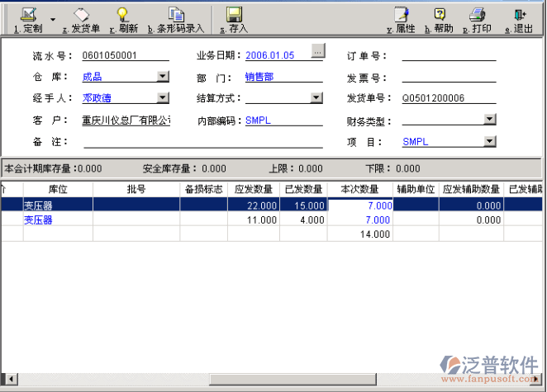Open 条形码录入 barcode entry tool
The height and width of the screenshot is (392, 547).
(175, 16)
